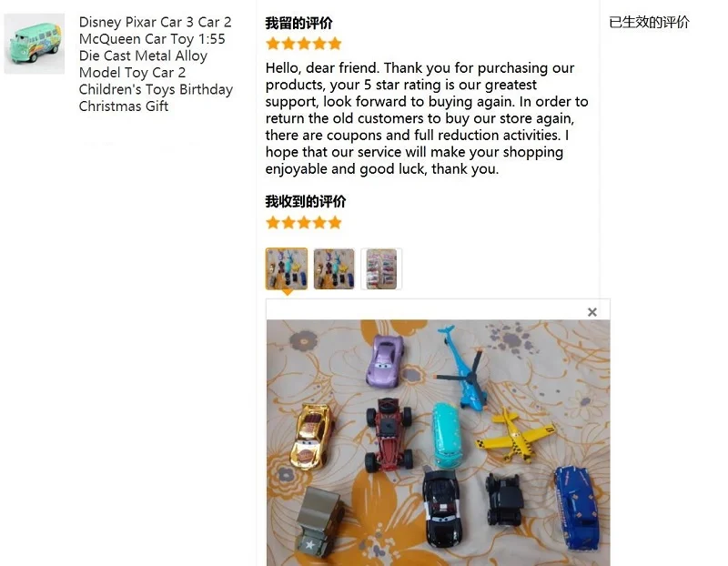
Task: Click the middle star of received rating
Action: coord(304,223)
